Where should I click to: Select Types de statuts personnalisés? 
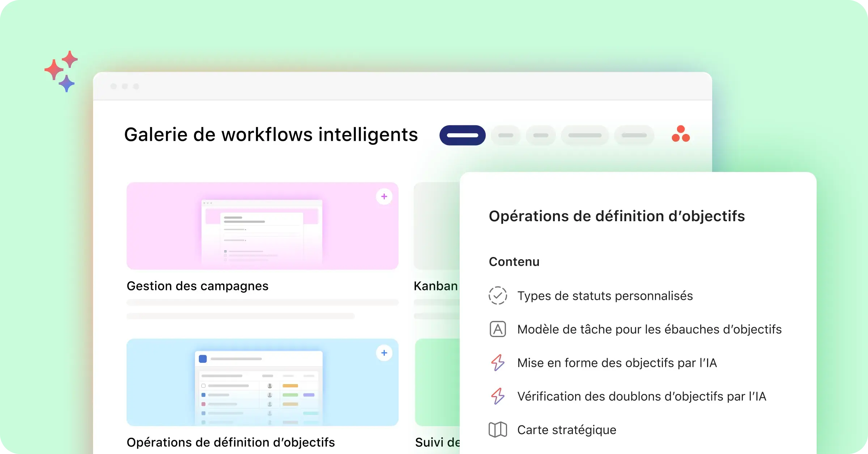click(x=605, y=296)
